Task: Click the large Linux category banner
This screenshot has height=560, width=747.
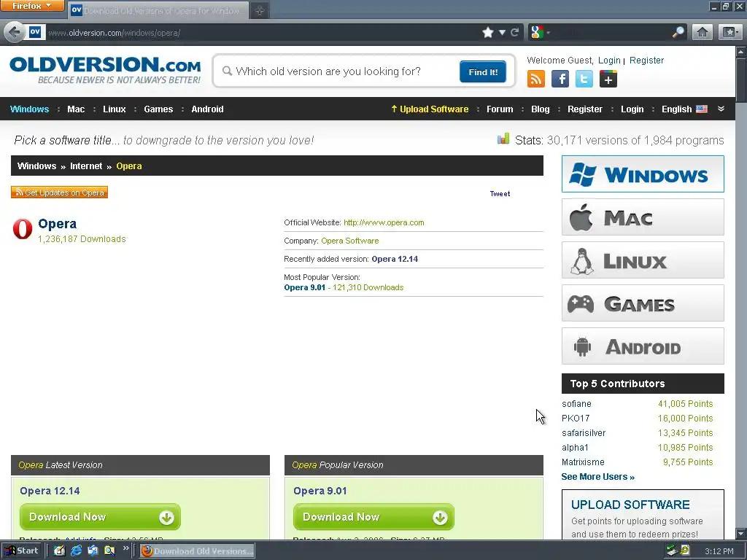Action: click(643, 260)
